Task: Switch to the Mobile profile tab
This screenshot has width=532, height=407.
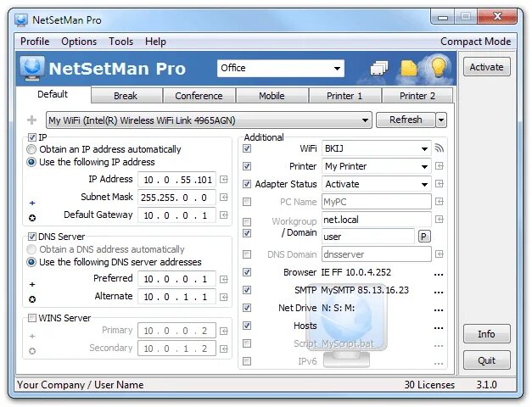Action: pyautogui.click(x=272, y=96)
